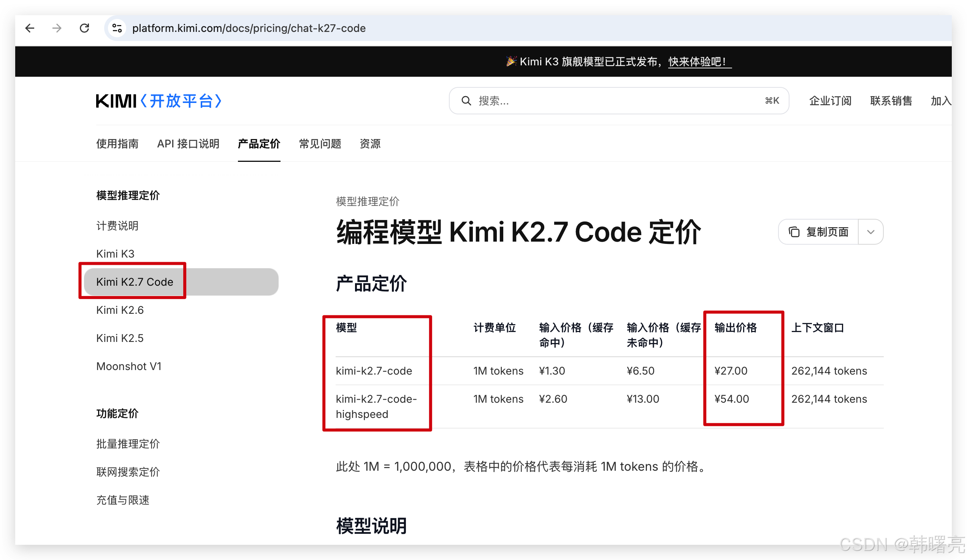Click the 联系销售 link
Viewport: 967px width, 560px height.
click(891, 101)
